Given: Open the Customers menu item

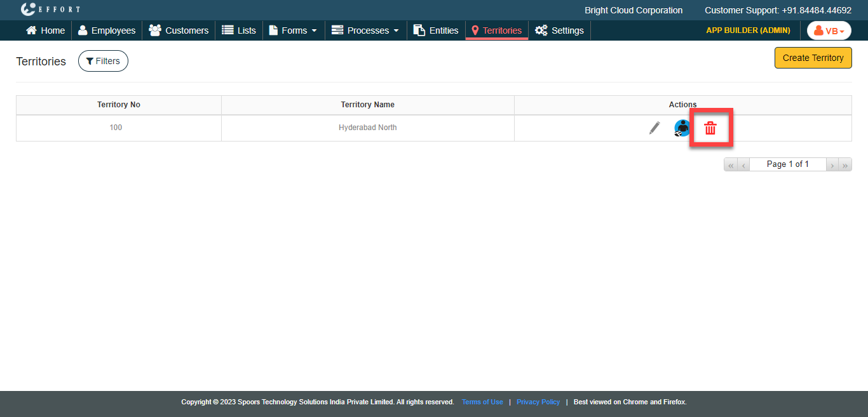Looking at the screenshot, I should pos(179,30).
